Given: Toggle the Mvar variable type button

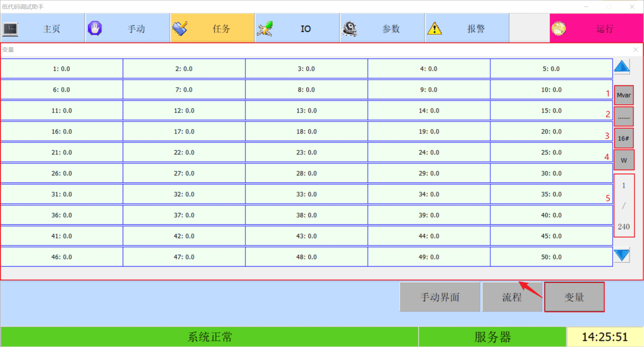Looking at the screenshot, I should pyautogui.click(x=624, y=95).
